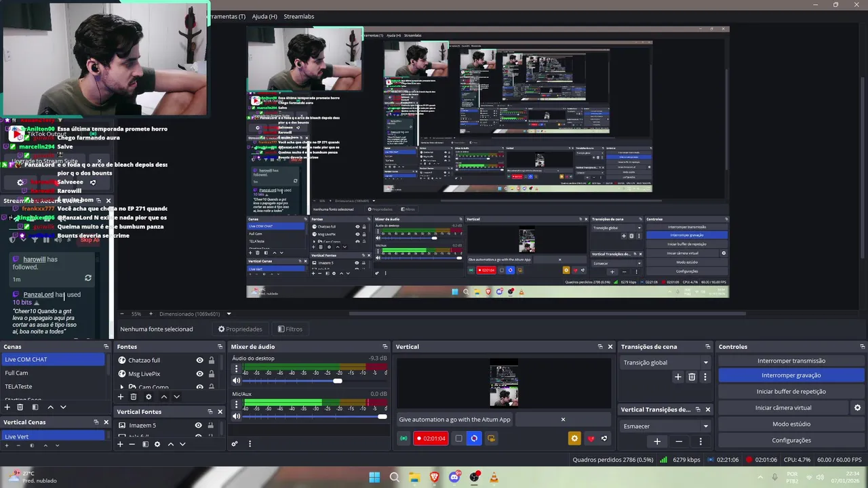
Task: Float the Cenas dock panel
Action: pos(106,347)
